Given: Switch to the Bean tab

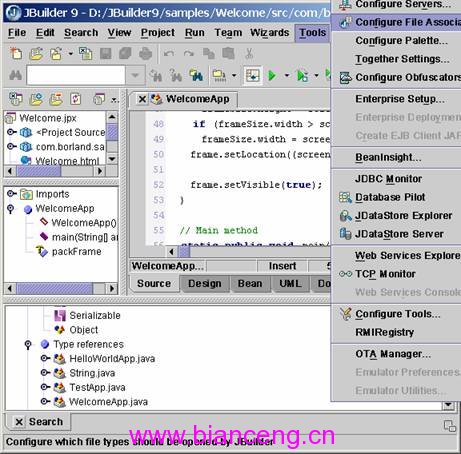Looking at the screenshot, I should pos(250,284).
